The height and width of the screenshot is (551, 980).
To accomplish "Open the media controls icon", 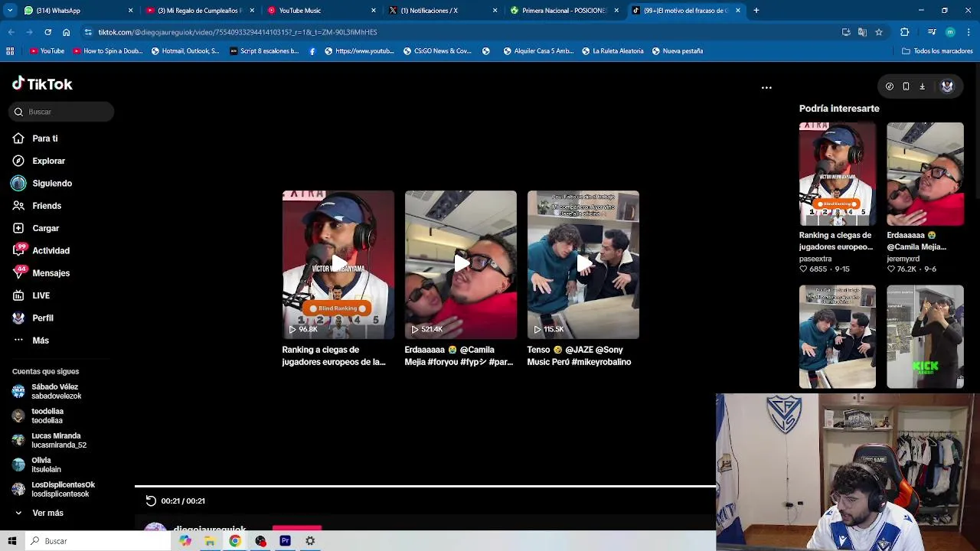I will (x=932, y=32).
